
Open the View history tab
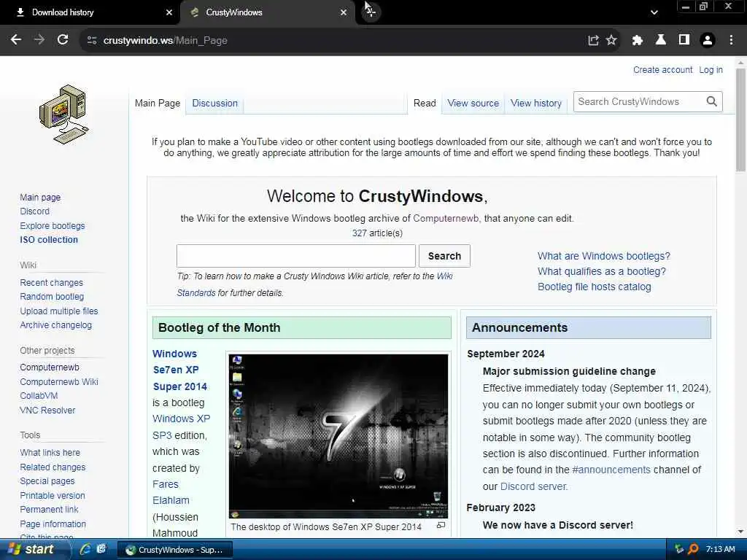(x=536, y=103)
